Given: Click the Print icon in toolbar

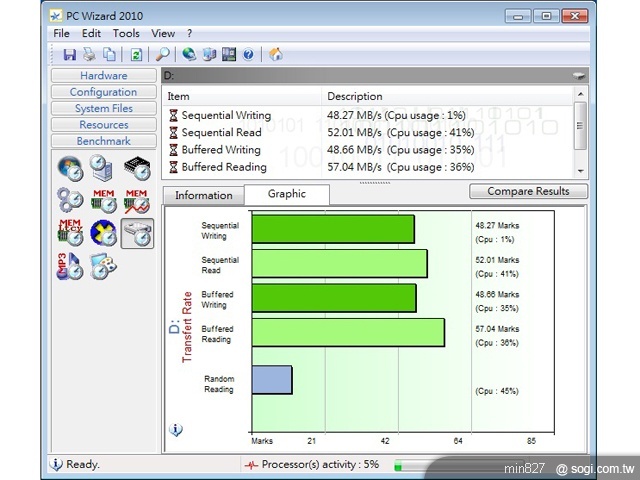Looking at the screenshot, I should click(89, 54).
